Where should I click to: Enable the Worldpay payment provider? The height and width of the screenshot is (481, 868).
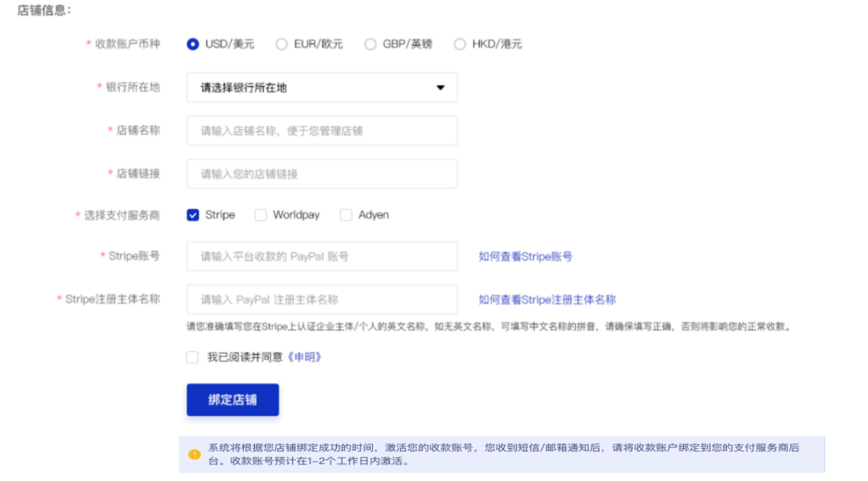[261, 214]
